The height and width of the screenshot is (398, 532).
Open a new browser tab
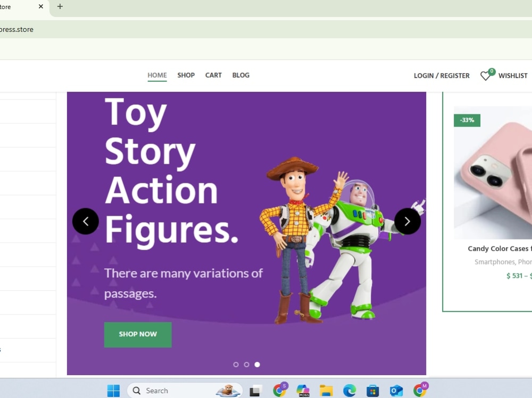coord(60,6)
